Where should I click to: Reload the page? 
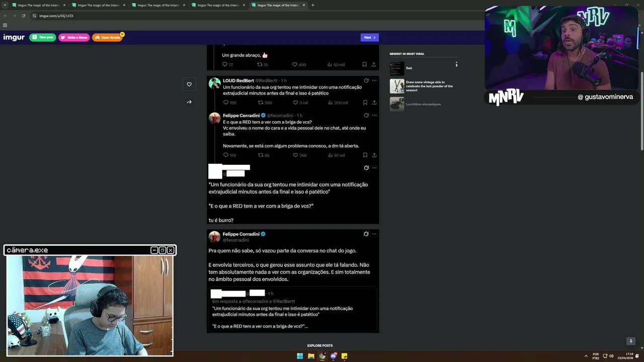pos(23,16)
